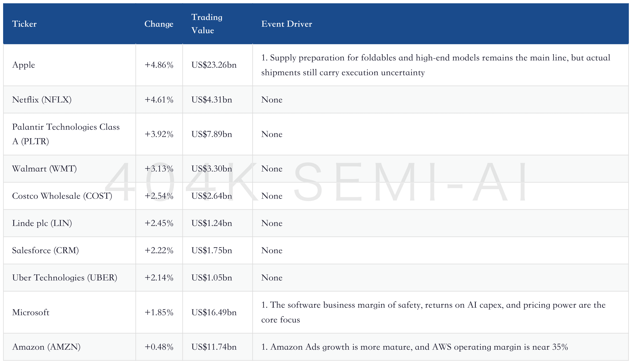
Task: Click Apple's +4.86% change value
Action: point(159,65)
